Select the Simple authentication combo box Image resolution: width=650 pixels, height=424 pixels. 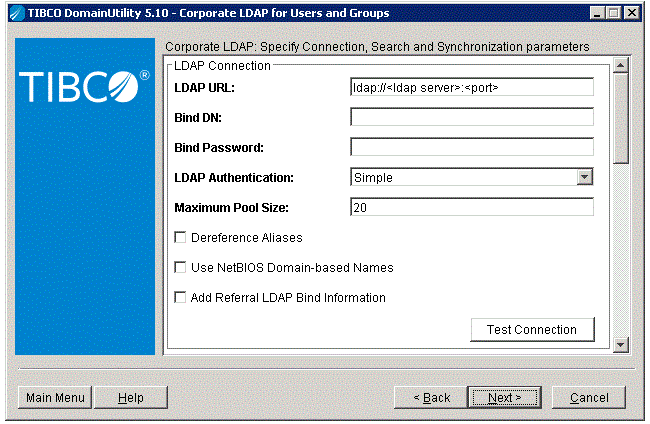pyautogui.click(x=472, y=177)
